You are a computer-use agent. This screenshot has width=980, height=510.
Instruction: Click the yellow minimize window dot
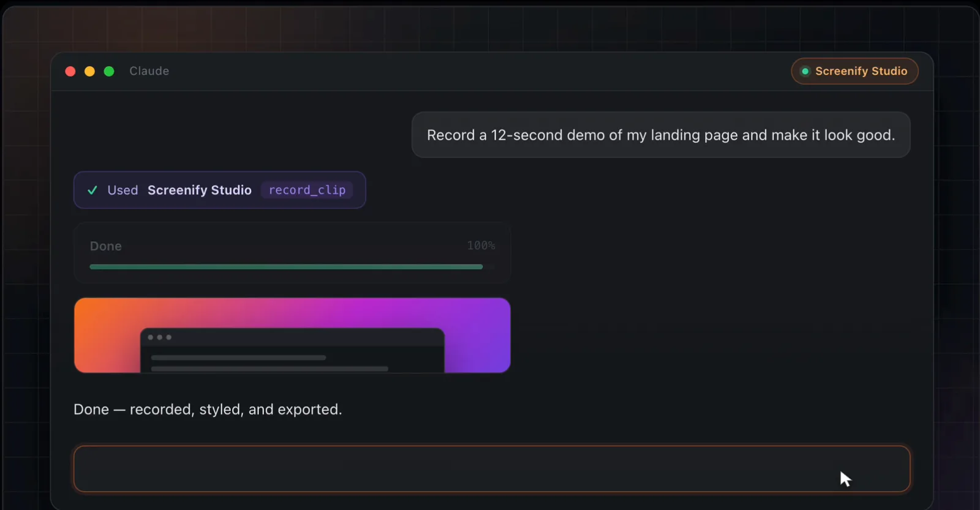coord(89,72)
